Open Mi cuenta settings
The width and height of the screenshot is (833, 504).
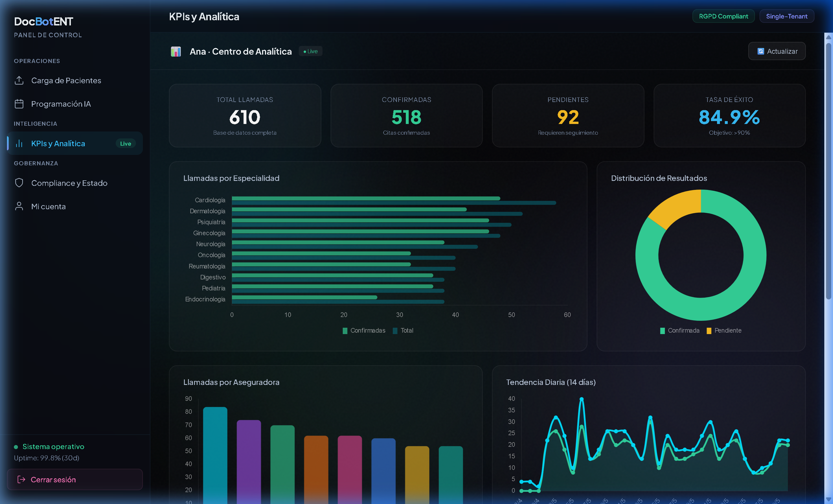(x=74, y=206)
